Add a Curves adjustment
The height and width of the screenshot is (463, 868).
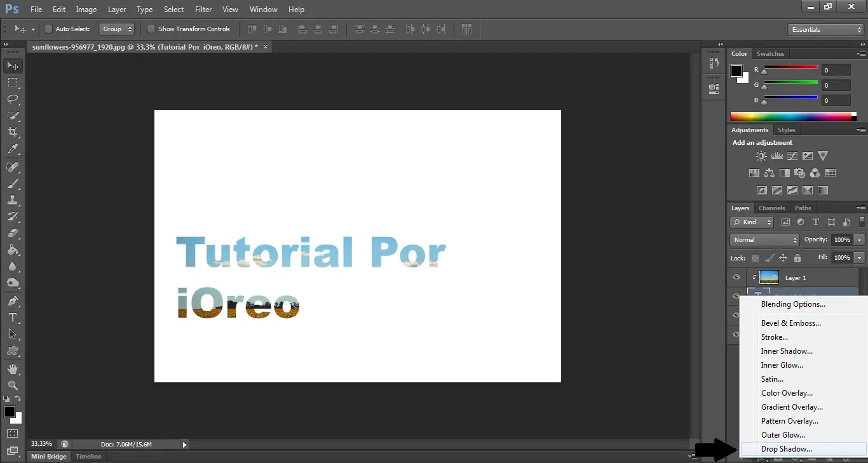tap(792, 156)
